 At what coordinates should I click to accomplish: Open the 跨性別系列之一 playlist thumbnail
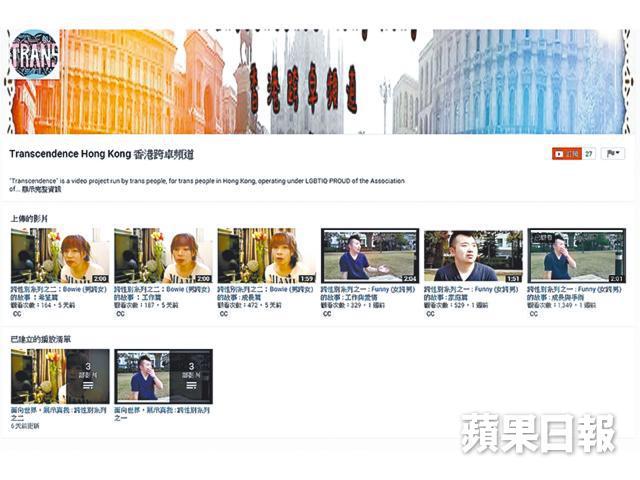point(163,376)
